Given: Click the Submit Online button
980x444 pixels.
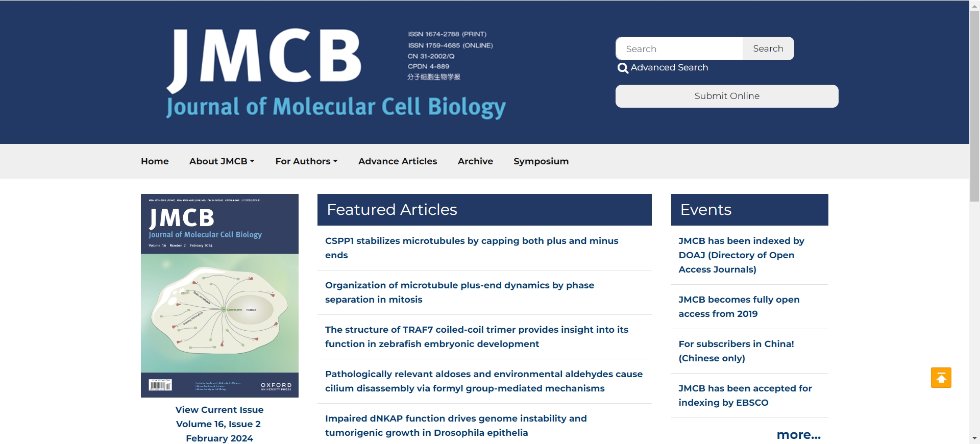Looking at the screenshot, I should click(x=727, y=96).
